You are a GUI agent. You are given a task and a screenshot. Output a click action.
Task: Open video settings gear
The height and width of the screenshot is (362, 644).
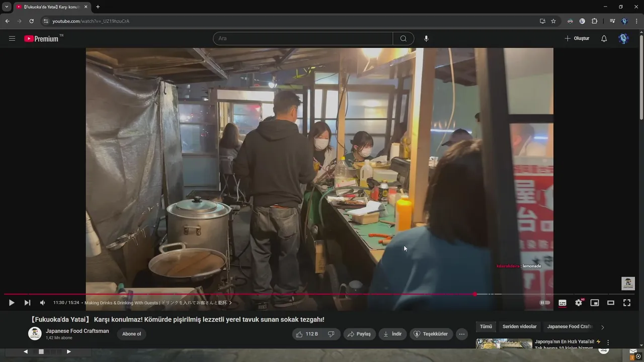tap(579, 303)
